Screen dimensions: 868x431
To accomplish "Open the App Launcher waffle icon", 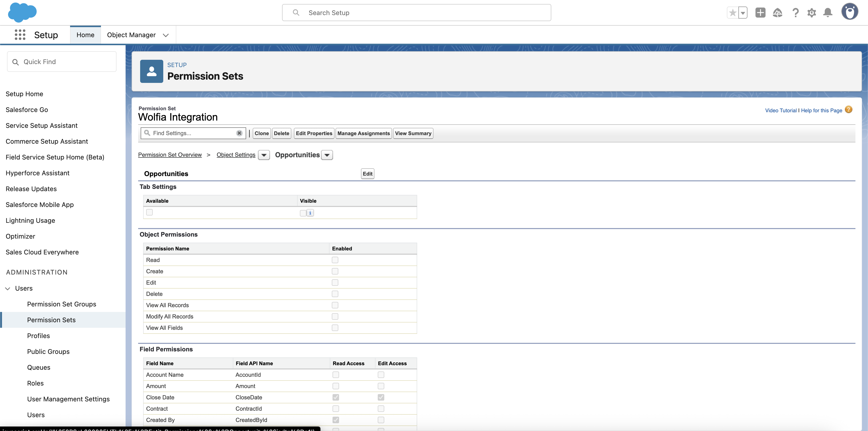I will click(20, 35).
